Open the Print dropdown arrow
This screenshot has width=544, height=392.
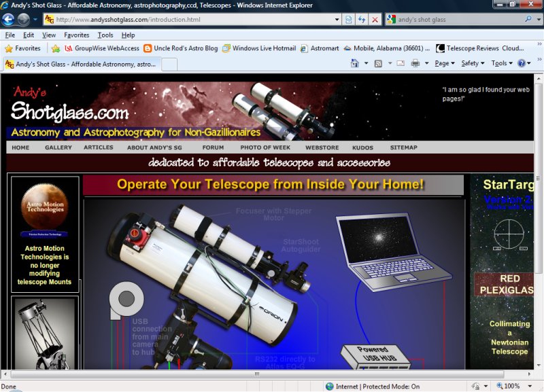click(x=427, y=63)
